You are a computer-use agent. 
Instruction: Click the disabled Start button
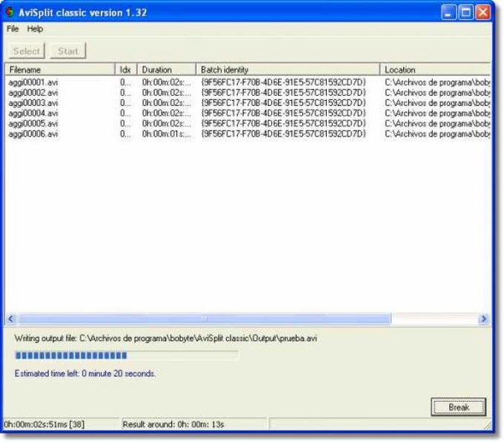[x=68, y=51]
